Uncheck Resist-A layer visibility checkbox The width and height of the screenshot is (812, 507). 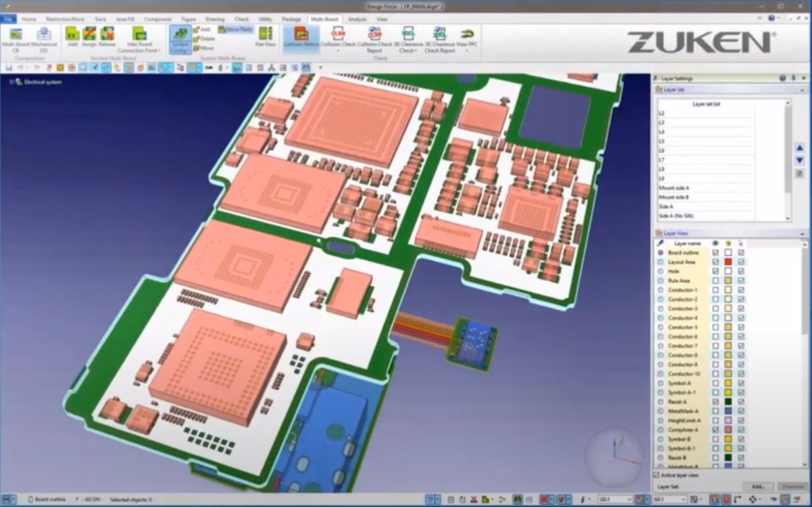[x=715, y=402]
